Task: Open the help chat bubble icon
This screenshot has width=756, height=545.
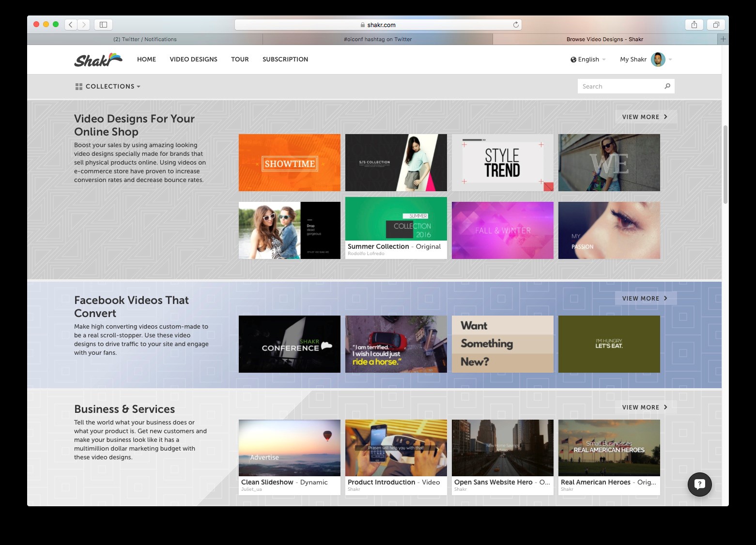Action: coord(699,484)
